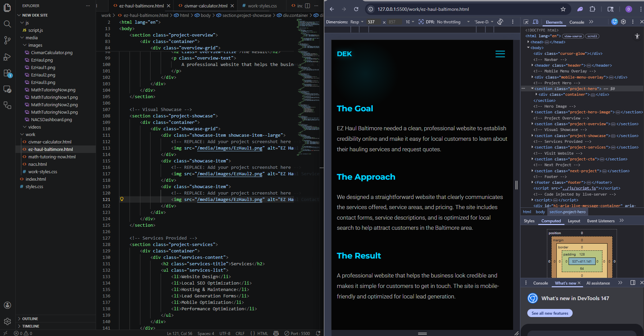Reload the browser page
This screenshot has height=336, width=644.
tap(356, 9)
